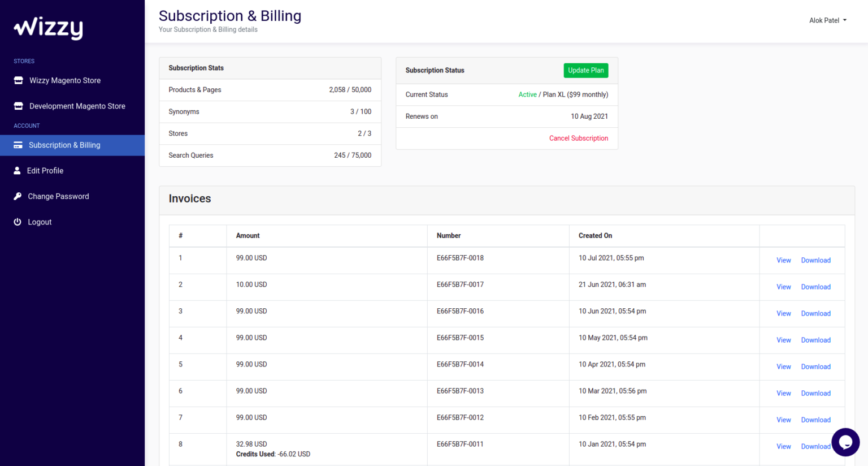Switch to Edit Profile section
The height and width of the screenshot is (466, 868).
(45, 170)
